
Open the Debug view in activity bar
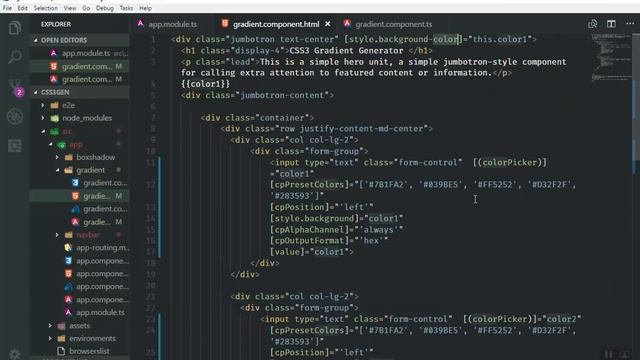[15, 117]
